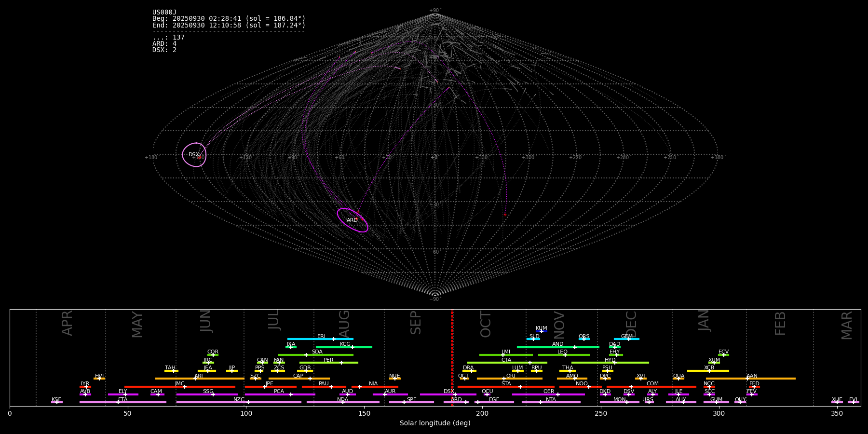Click the -60 declination label on the sky map
Image resolution: width=868 pixels, height=434 pixels.
click(434, 252)
